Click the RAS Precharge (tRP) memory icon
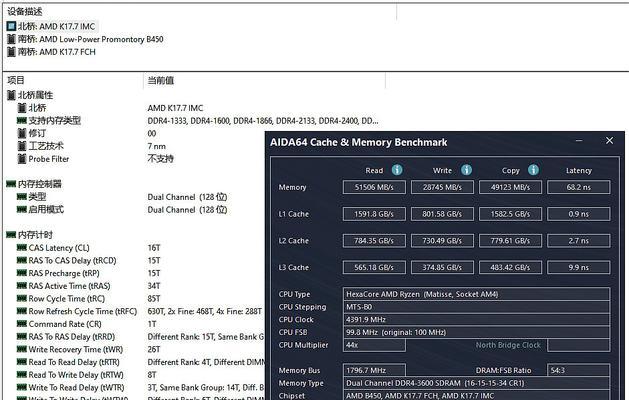Screen dimensions: 629x400 coord(22,273)
